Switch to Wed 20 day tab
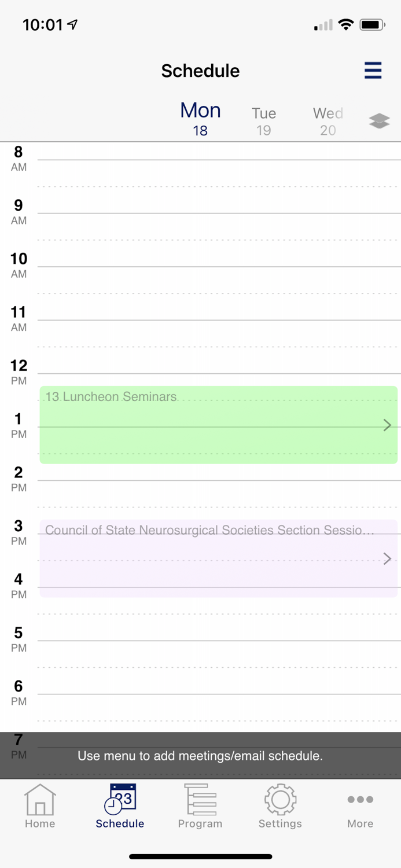This screenshot has height=868, width=401. (x=328, y=120)
